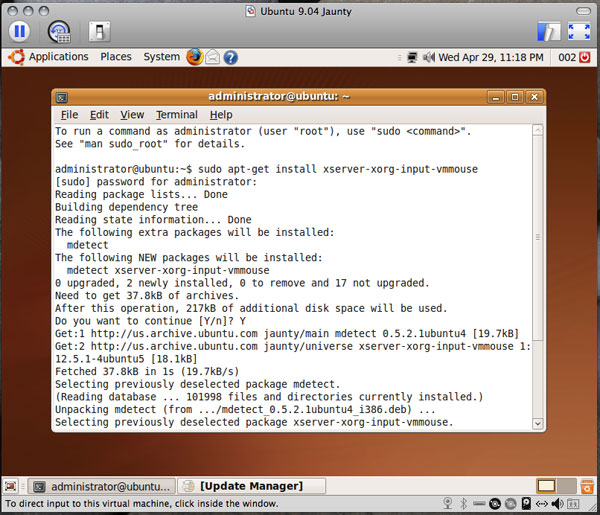Open the Trash applet
The width and height of the screenshot is (600, 515).
[586, 486]
